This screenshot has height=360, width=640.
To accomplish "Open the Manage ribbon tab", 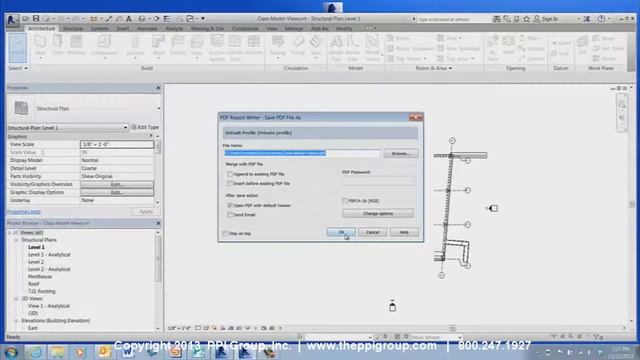I will [x=293, y=29].
